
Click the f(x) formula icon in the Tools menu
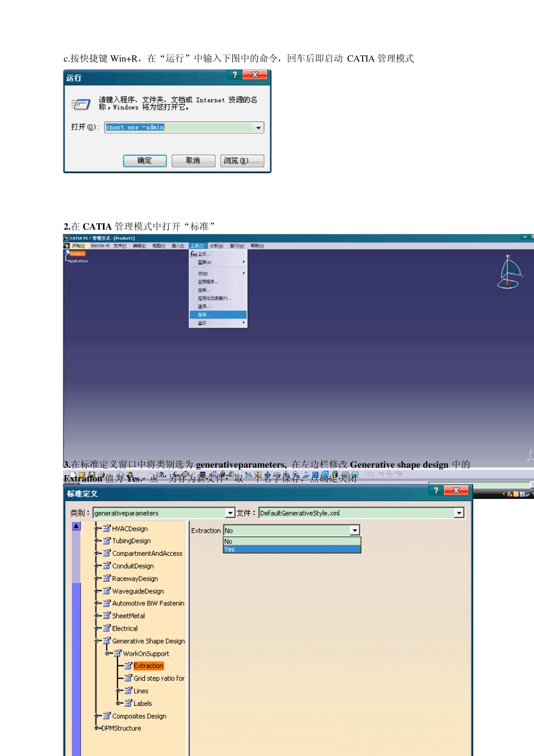pos(193,254)
